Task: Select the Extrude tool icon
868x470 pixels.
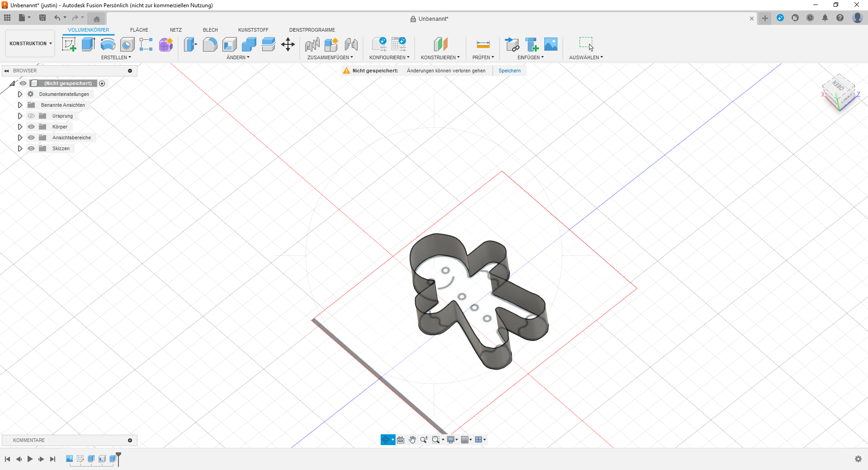Action: 88,44
